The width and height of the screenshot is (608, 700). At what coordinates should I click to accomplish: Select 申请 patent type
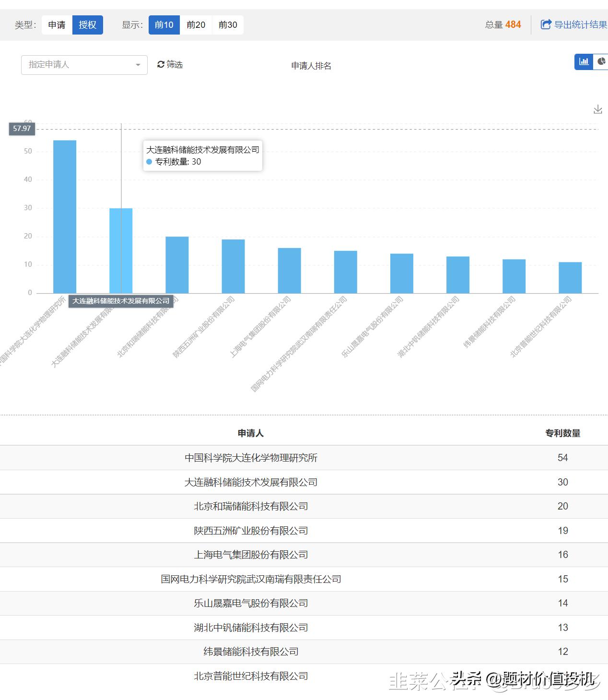click(x=57, y=25)
